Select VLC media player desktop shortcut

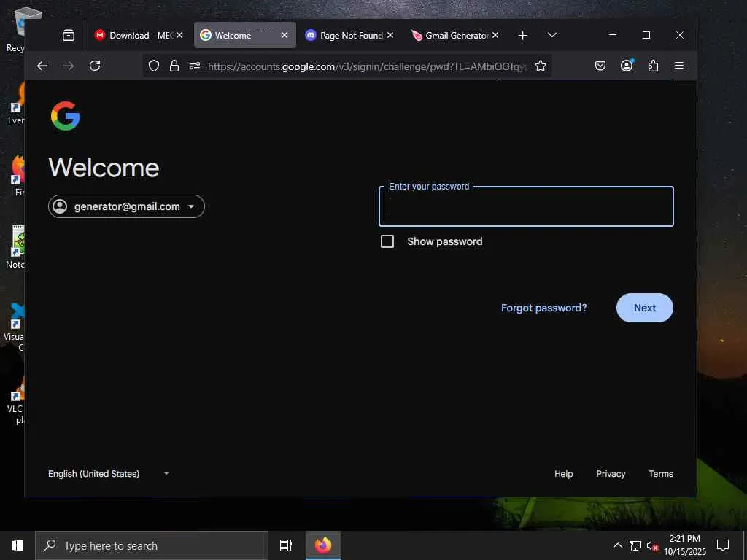click(x=18, y=401)
